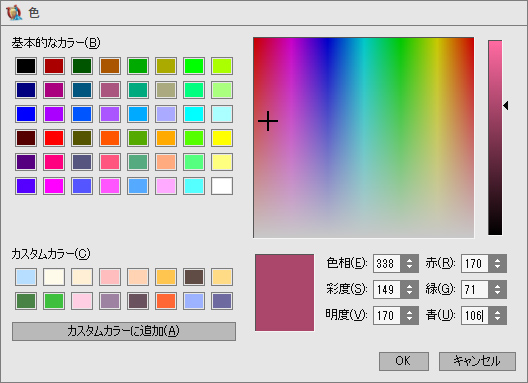Select the pure yellow basic color swatch
This screenshot has height=383, width=528.
click(222, 138)
